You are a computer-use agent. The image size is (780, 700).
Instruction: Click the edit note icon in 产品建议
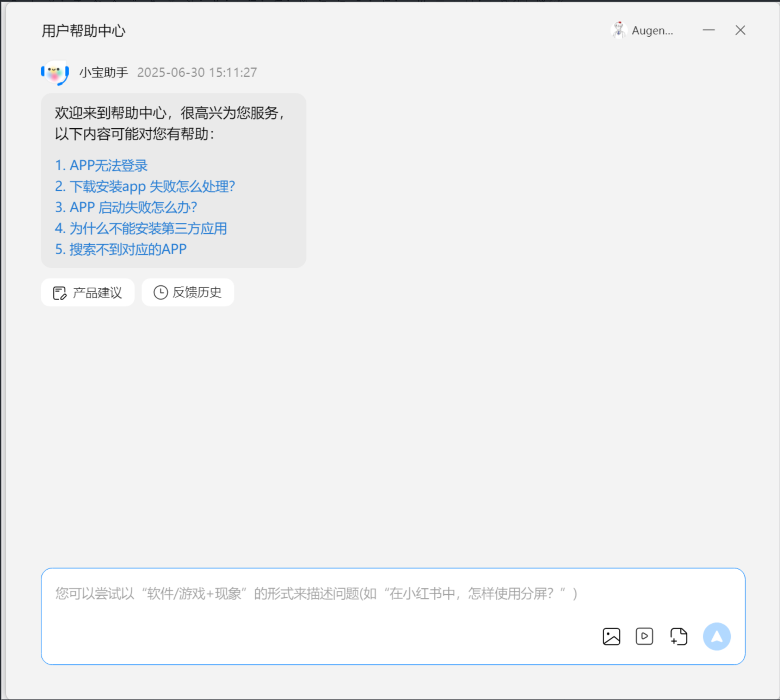coord(59,293)
